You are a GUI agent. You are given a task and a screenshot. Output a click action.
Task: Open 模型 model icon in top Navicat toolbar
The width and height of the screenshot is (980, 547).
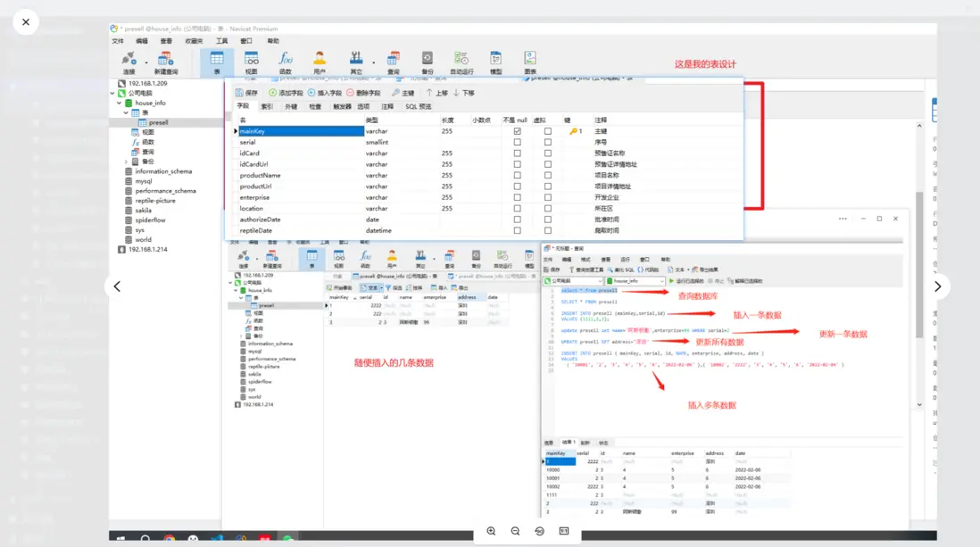[495, 62]
